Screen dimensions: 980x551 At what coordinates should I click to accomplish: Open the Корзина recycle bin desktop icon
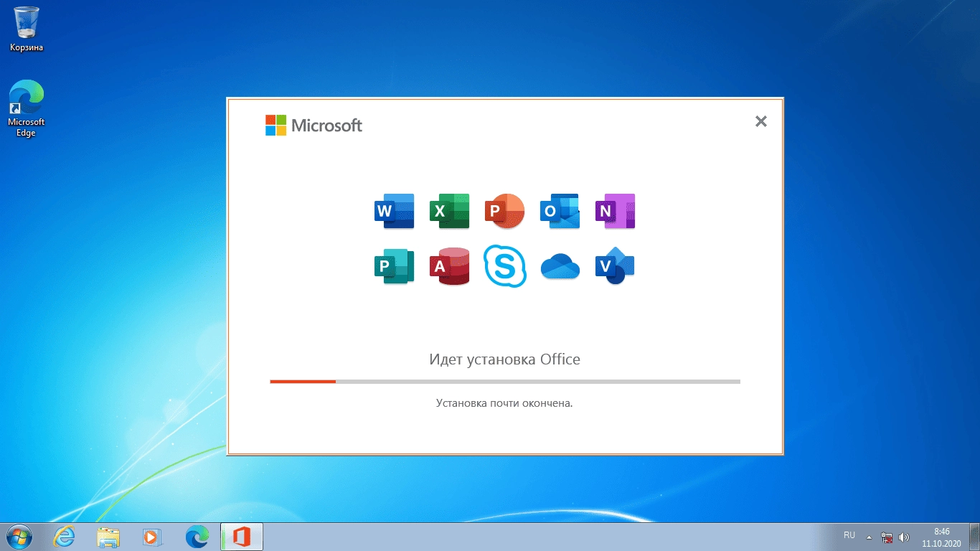(27, 29)
